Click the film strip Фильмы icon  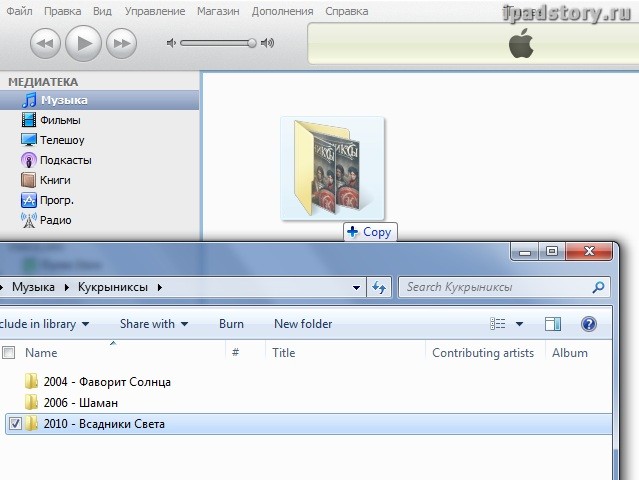29,120
